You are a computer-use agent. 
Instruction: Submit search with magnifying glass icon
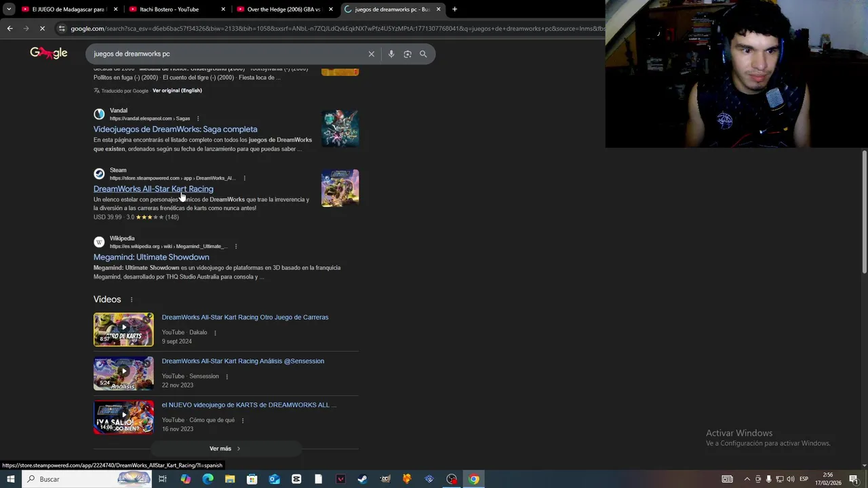click(423, 54)
